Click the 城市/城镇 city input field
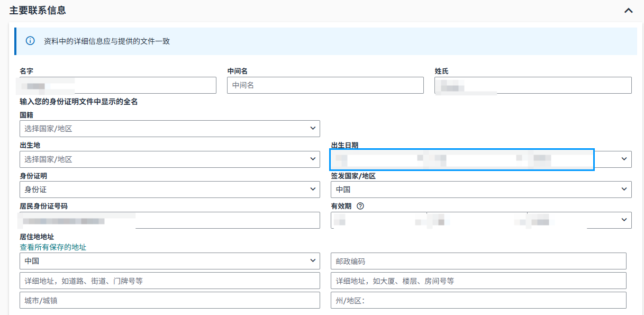 (x=170, y=300)
